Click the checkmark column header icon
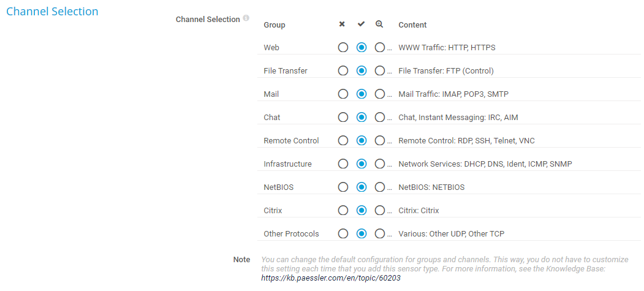The height and width of the screenshot is (291, 644). coord(362,25)
